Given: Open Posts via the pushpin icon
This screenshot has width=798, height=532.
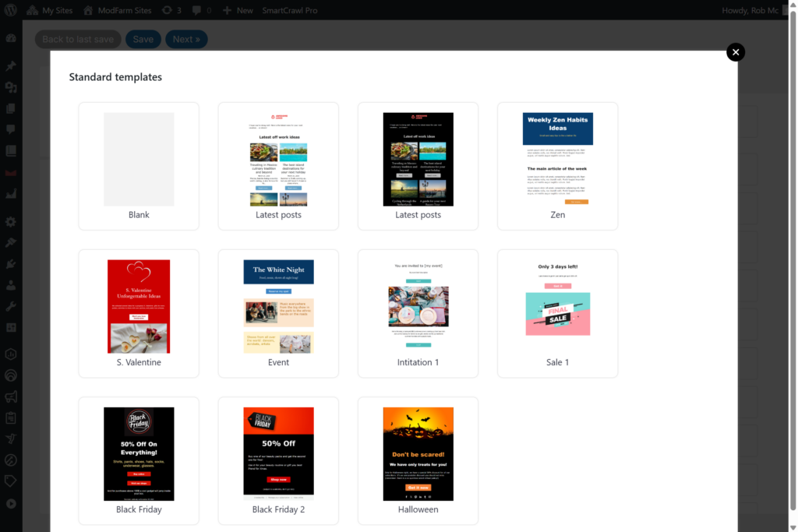Looking at the screenshot, I should pyautogui.click(x=11, y=66).
